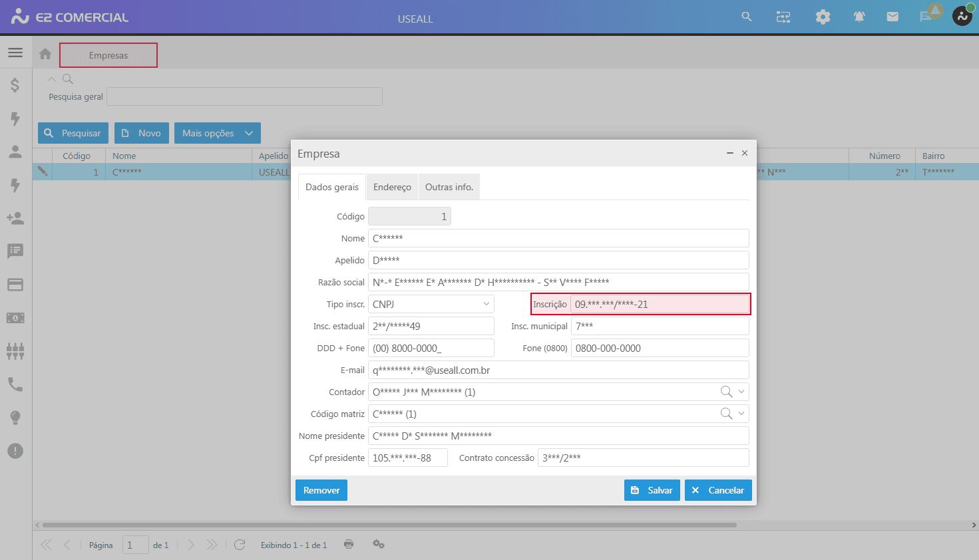Click the Remover button
979x560 pixels.
click(x=321, y=490)
